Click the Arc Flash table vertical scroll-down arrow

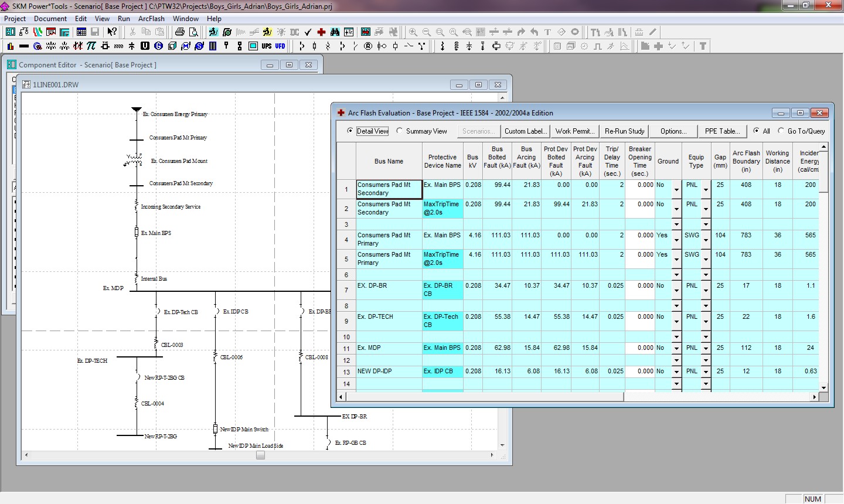coord(823,387)
